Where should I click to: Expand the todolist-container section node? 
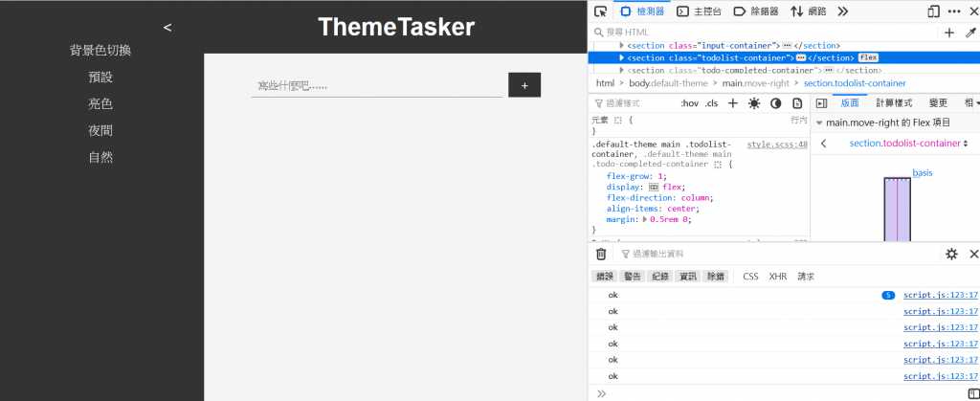click(622, 57)
